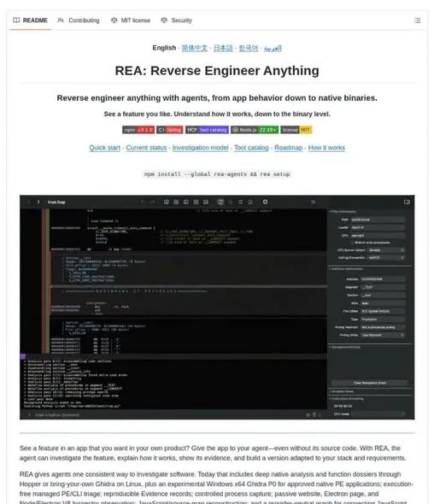Image resolution: width=434 pixels, height=504 pixels.
Task: Switch to the Contributing tab
Action: [x=79, y=21]
